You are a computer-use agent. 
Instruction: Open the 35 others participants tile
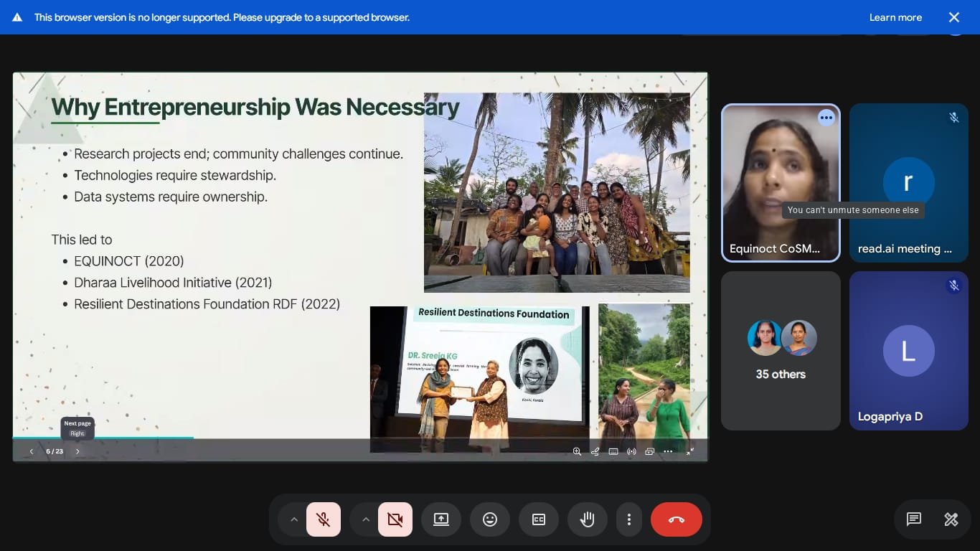[781, 351]
